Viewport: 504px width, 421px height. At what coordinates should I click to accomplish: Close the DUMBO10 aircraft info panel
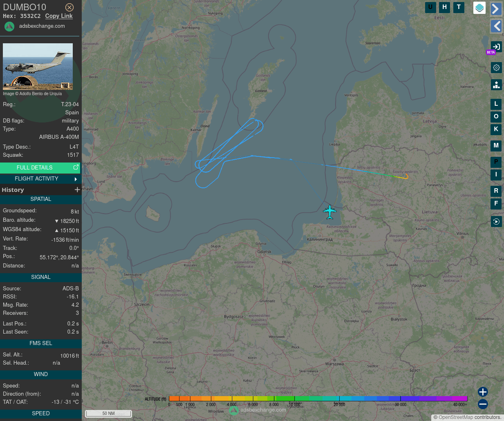tap(69, 7)
